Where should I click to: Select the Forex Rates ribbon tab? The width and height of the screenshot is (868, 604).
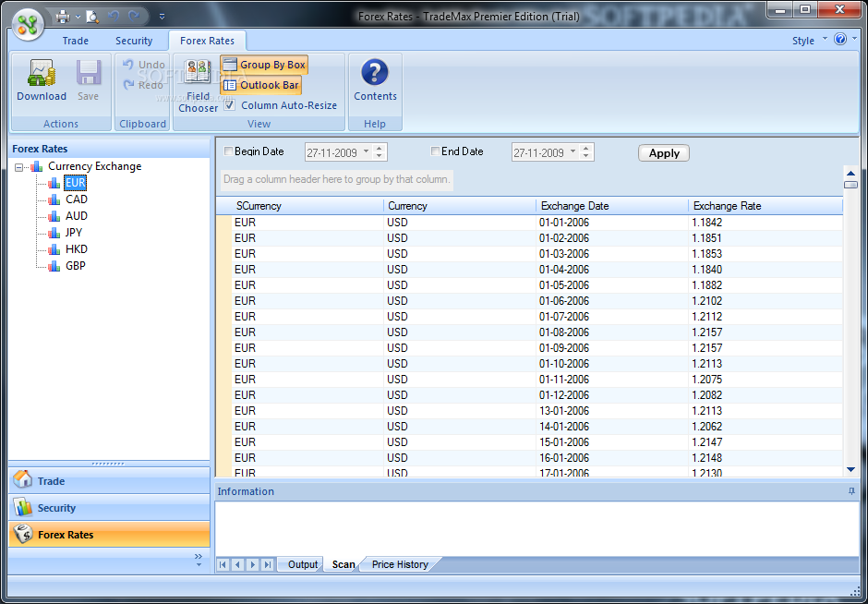pyautogui.click(x=207, y=41)
